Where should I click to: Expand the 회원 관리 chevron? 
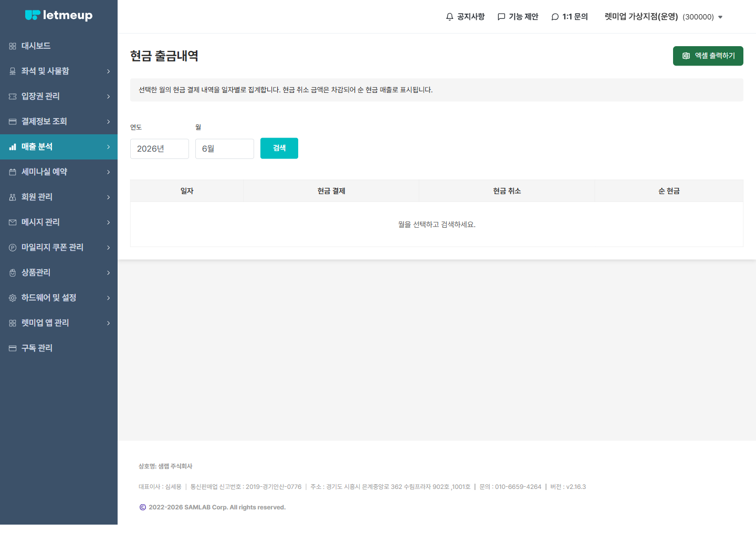point(109,197)
